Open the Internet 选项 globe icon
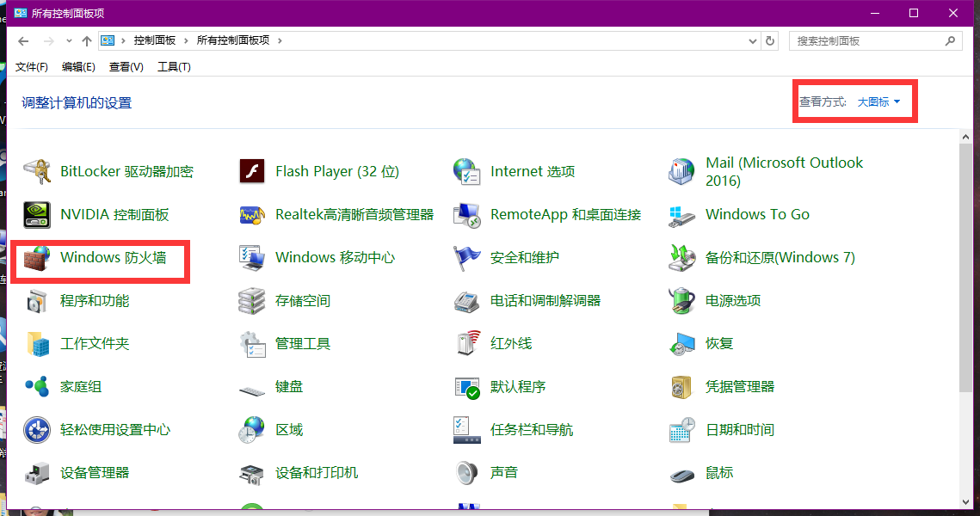This screenshot has height=516, width=980. (x=467, y=172)
